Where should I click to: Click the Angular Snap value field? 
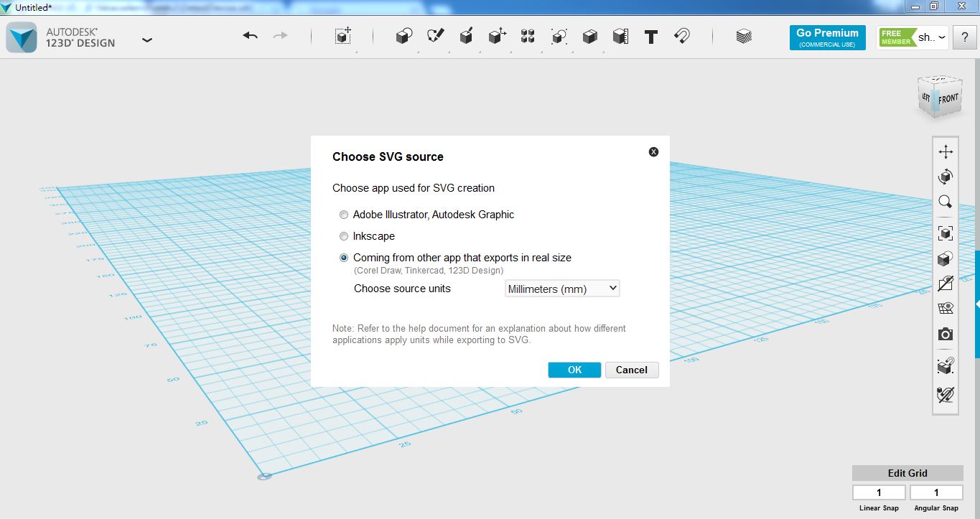click(x=936, y=492)
